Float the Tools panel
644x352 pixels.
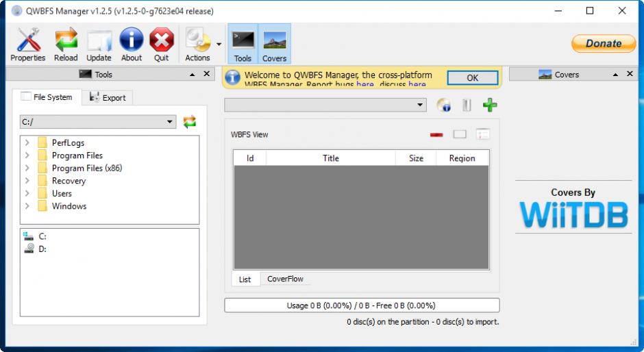[x=193, y=75]
